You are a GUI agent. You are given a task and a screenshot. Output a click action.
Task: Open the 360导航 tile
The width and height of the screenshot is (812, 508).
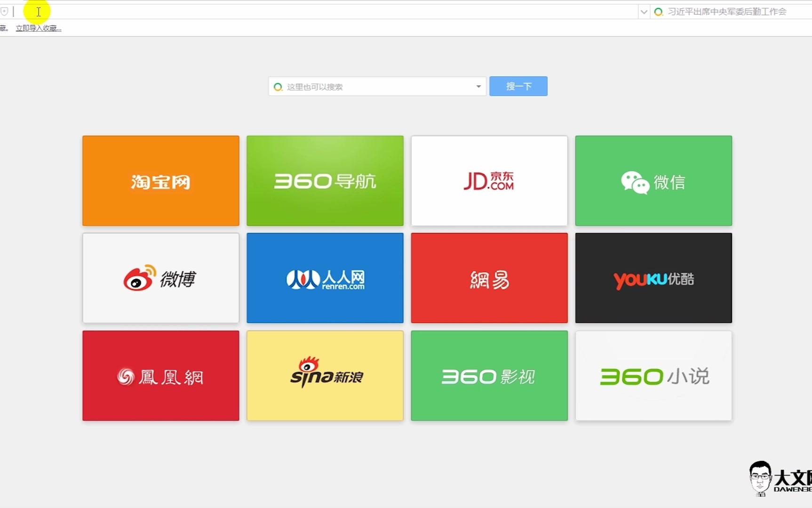(325, 181)
